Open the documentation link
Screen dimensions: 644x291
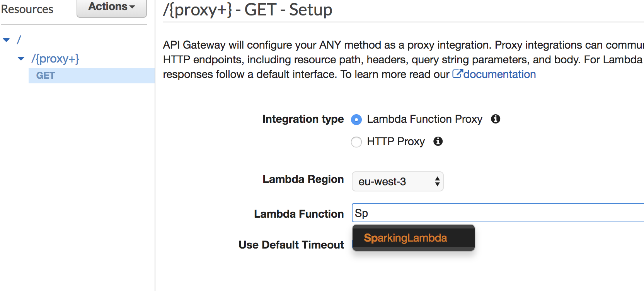499,74
